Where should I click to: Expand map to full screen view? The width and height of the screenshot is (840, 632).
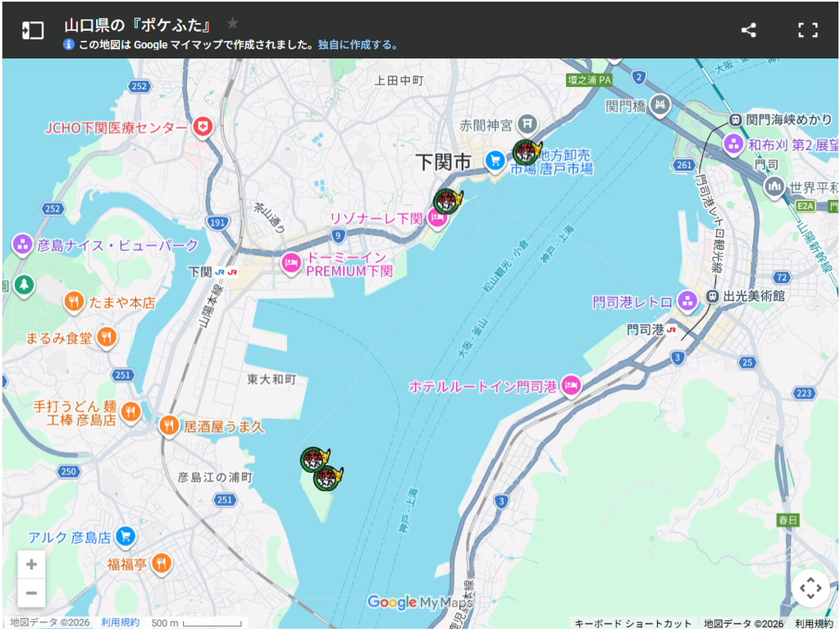click(807, 30)
